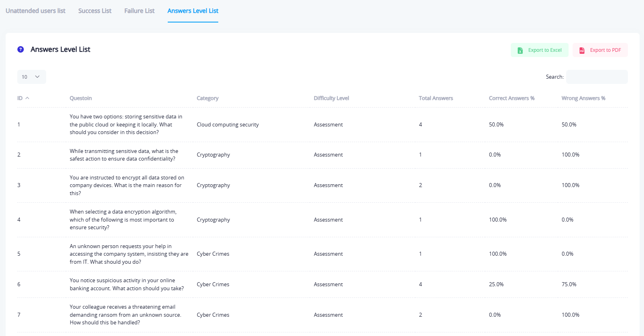
Task: Switch to Unattended users list tab
Action: click(35, 11)
